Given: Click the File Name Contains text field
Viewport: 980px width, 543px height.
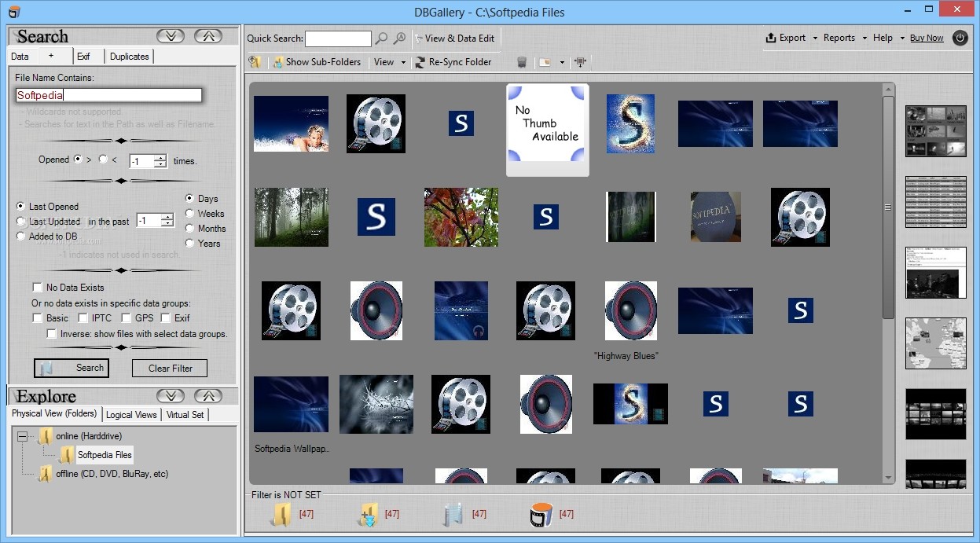Looking at the screenshot, I should pyautogui.click(x=109, y=95).
